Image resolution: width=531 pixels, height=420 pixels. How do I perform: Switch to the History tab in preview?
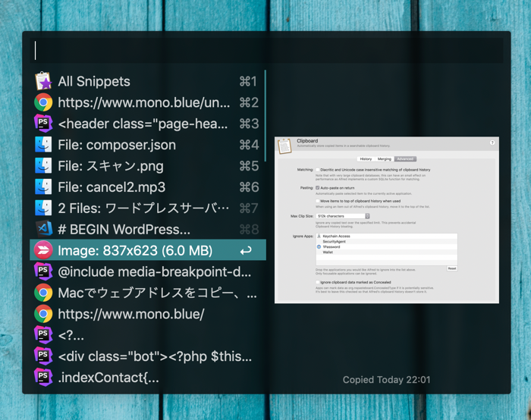(x=366, y=159)
